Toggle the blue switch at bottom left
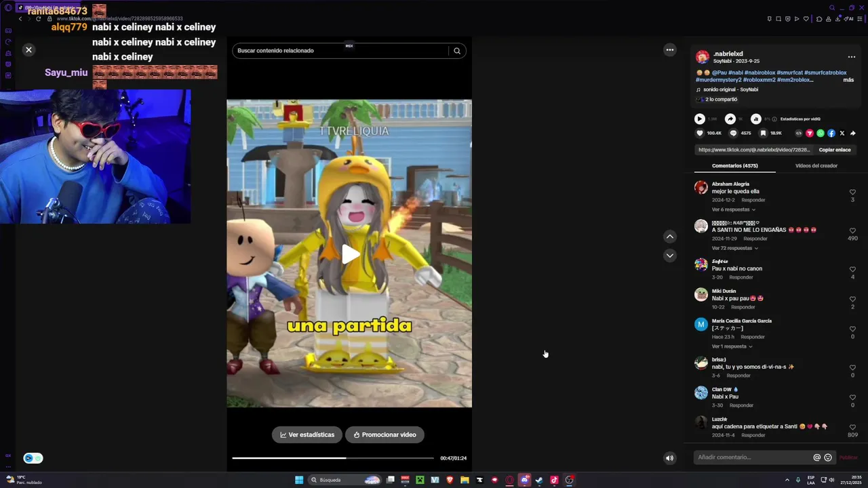 (33, 458)
